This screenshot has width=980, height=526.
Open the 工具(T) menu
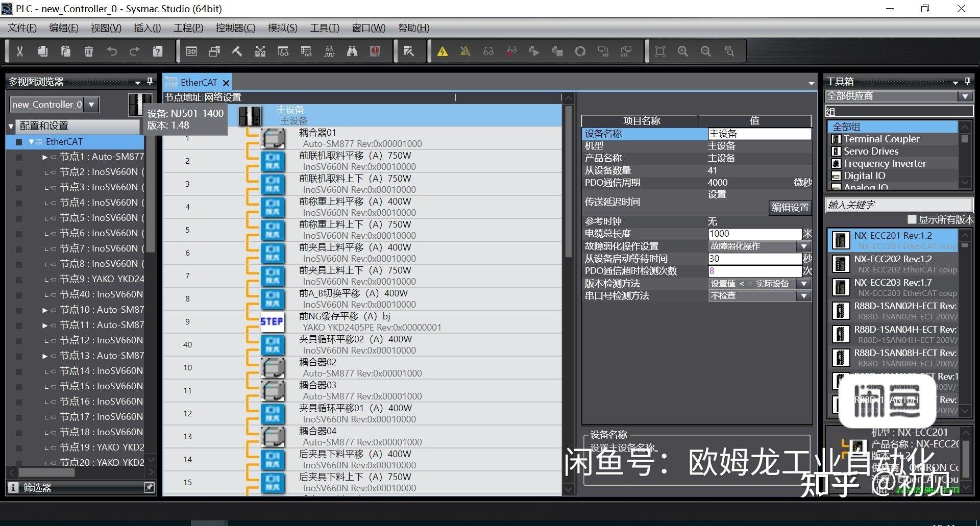[x=325, y=28]
